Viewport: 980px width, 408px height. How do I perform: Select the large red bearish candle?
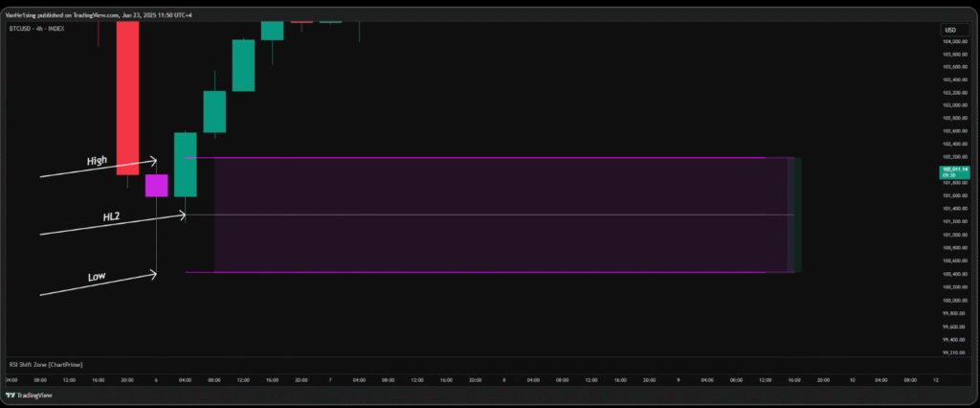(127, 96)
